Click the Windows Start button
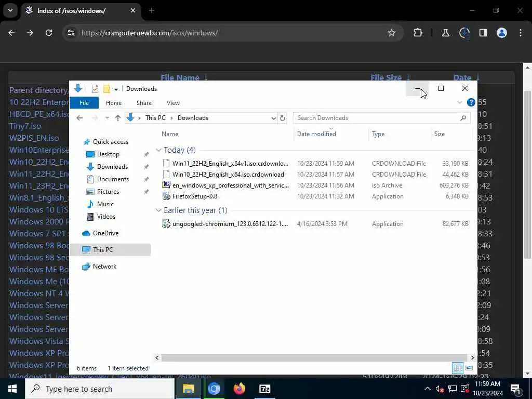532x399 pixels. 12,389
